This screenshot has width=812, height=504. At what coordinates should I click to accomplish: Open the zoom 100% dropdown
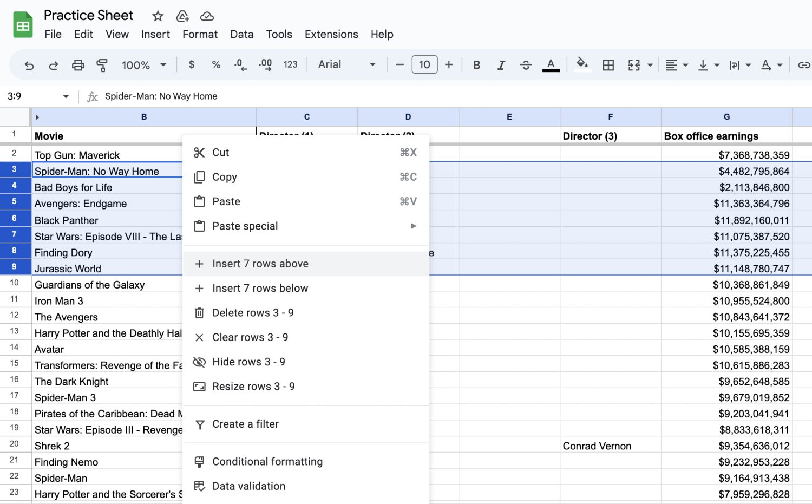143,65
